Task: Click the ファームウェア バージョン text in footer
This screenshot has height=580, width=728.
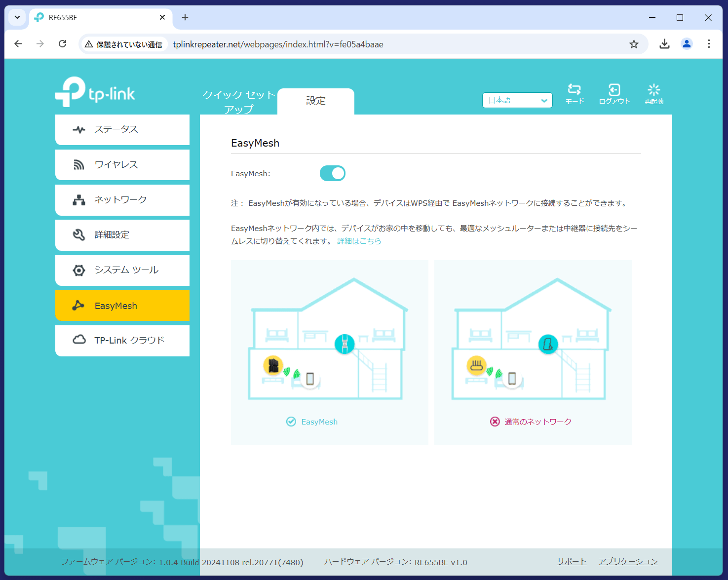Action: pyautogui.click(x=182, y=562)
